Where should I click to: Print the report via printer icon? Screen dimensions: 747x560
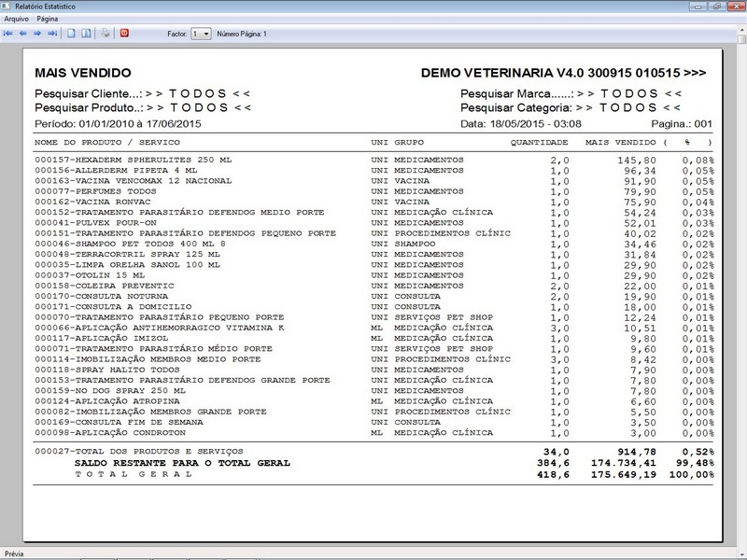[106, 34]
